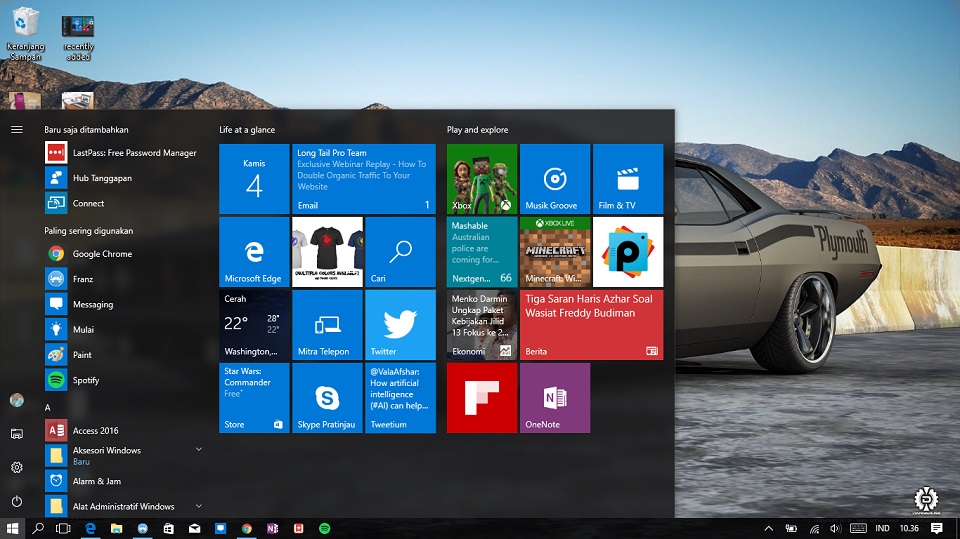
Task: Expand Alat Administratif Windows folder
Action: click(198, 507)
